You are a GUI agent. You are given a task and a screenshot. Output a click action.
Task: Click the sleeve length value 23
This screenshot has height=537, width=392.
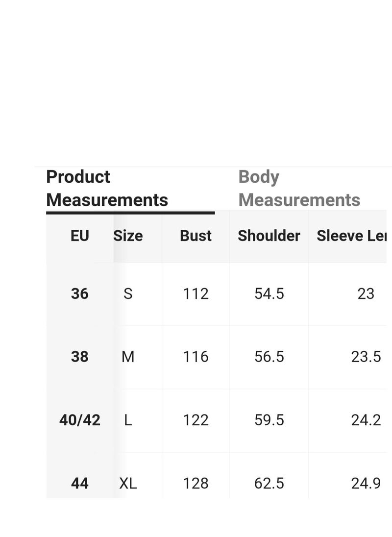point(366,294)
